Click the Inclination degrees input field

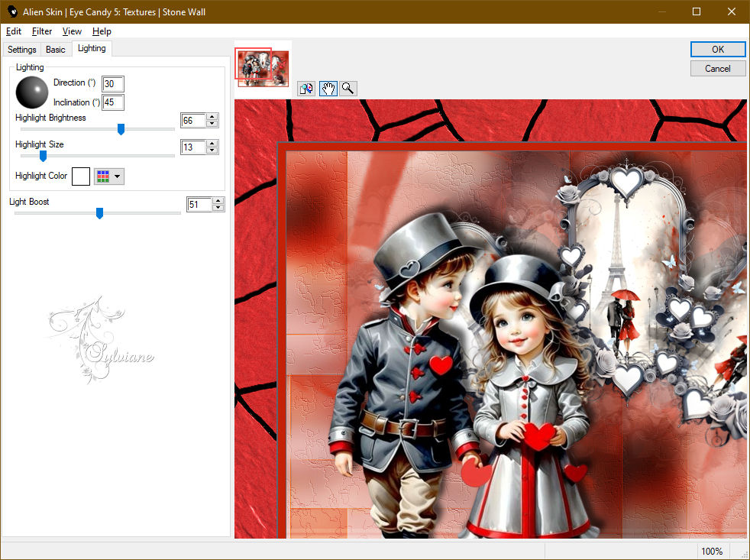[x=113, y=102]
